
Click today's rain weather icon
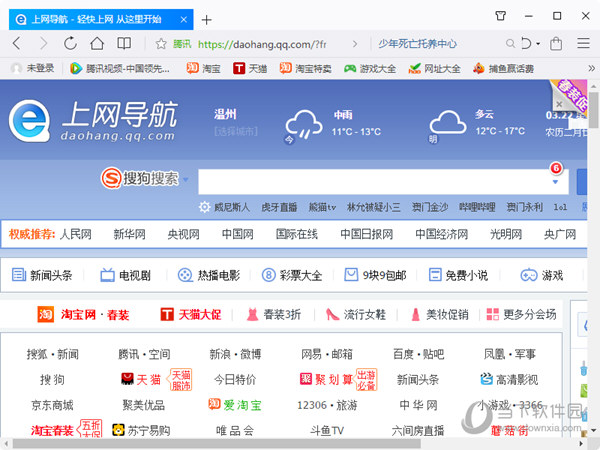click(x=303, y=126)
